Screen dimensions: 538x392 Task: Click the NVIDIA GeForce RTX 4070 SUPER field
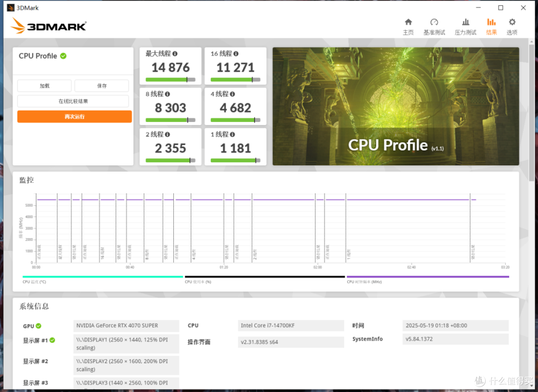tap(126, 325)
